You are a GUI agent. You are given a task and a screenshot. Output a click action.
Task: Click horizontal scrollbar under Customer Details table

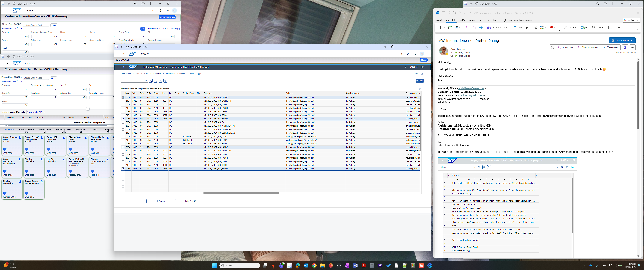coord(57,125)
